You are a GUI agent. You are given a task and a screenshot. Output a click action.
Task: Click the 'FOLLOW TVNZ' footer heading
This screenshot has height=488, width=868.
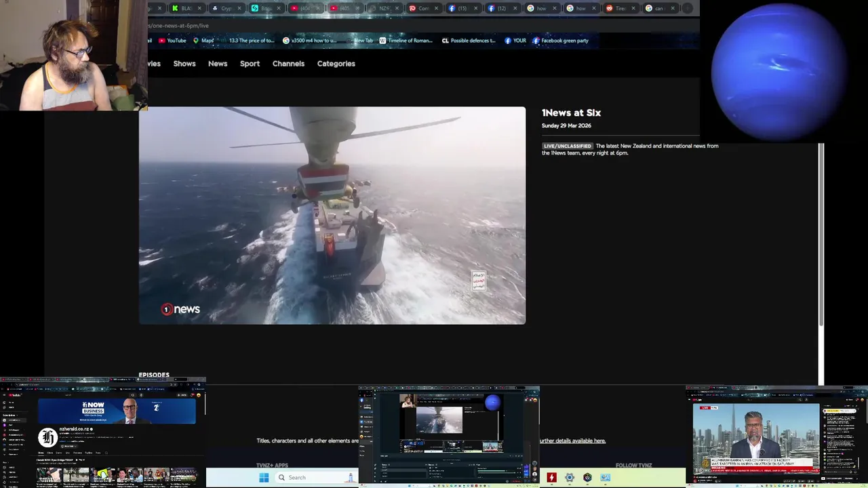point(633,466)
